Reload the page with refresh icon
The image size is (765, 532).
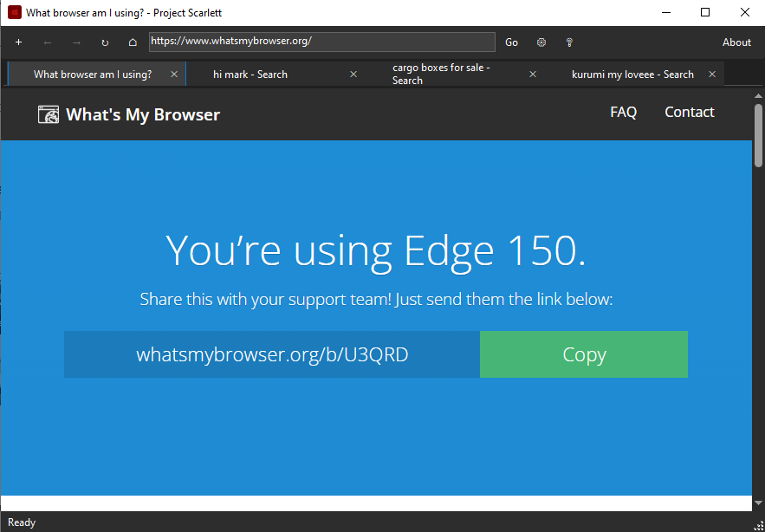click(105, 42)
